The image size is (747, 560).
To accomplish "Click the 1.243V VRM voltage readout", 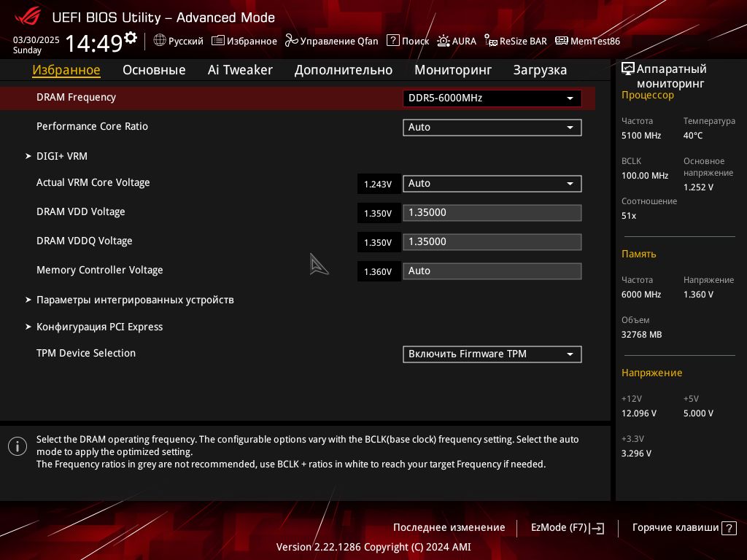I will pyautogui.click(x=379, y=184).
